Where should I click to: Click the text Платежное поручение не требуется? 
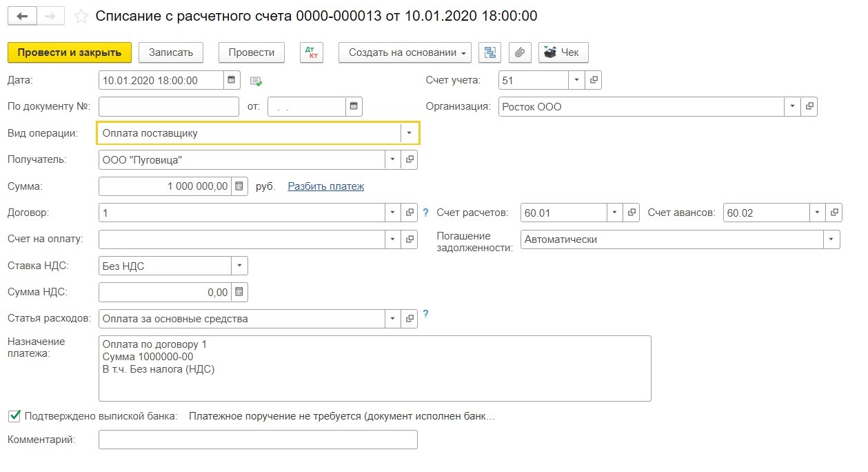[x=342, y=416]
